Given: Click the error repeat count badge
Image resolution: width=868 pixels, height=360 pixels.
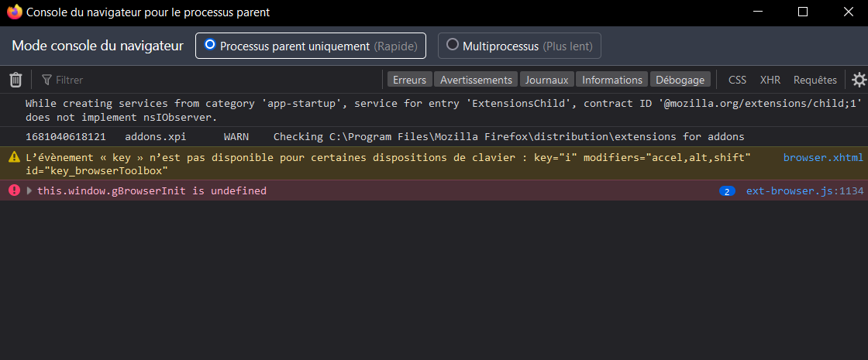Looking at the screenshot, I should [727, 191].
